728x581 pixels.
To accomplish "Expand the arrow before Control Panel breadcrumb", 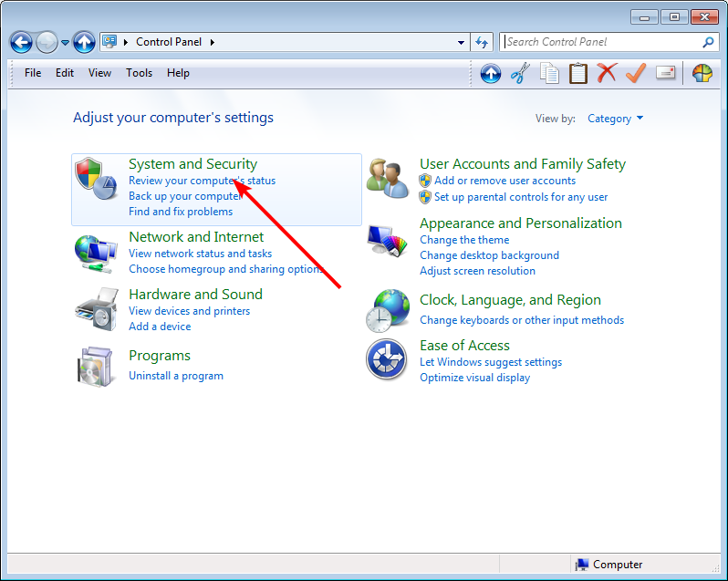I will click(x=125, y=42).
